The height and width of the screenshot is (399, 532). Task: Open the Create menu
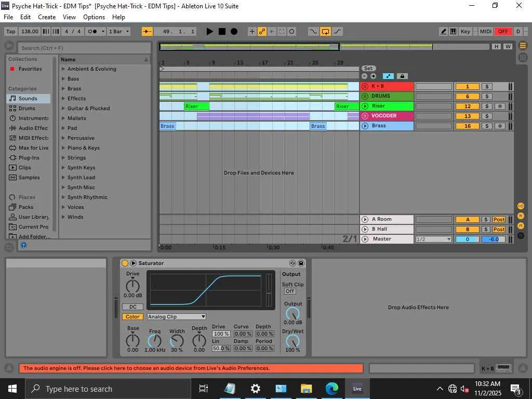click(x=47, y=17)
